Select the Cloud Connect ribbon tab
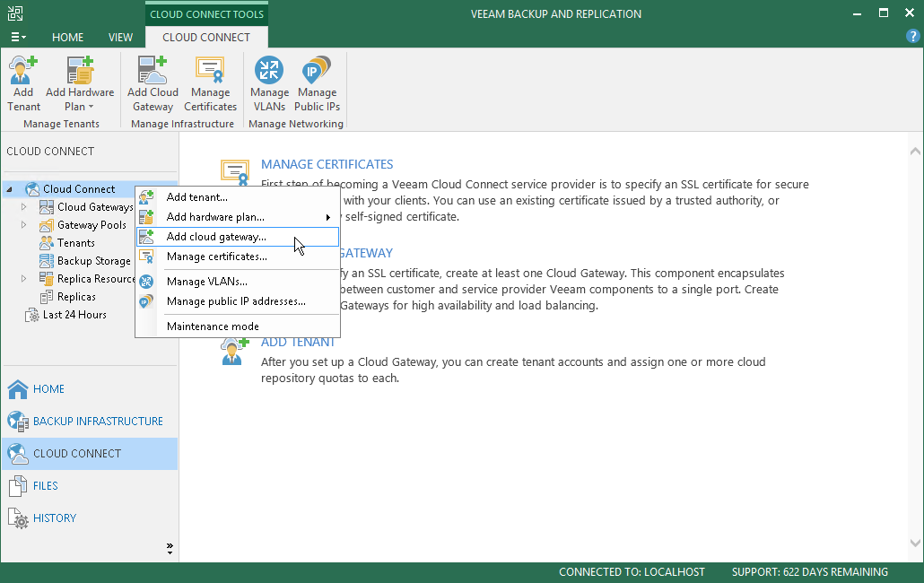924x583 pixels. pyautogui.click(x=206, y=37)
